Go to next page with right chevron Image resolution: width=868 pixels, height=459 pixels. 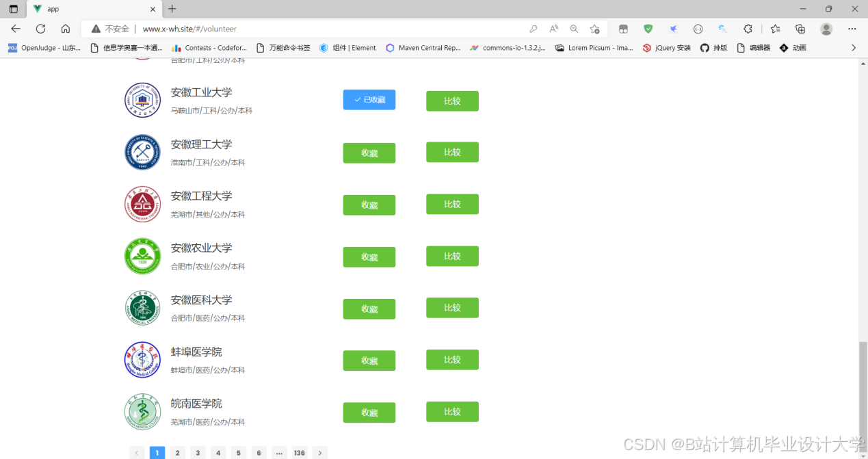(320, 453)
